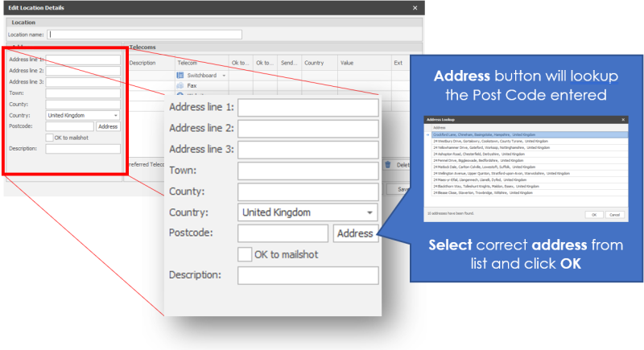This screenshot has height=350, width=644.
Task: Select the Crockford Lane address row
Action: pyautogui.click(x=483, y=134)
